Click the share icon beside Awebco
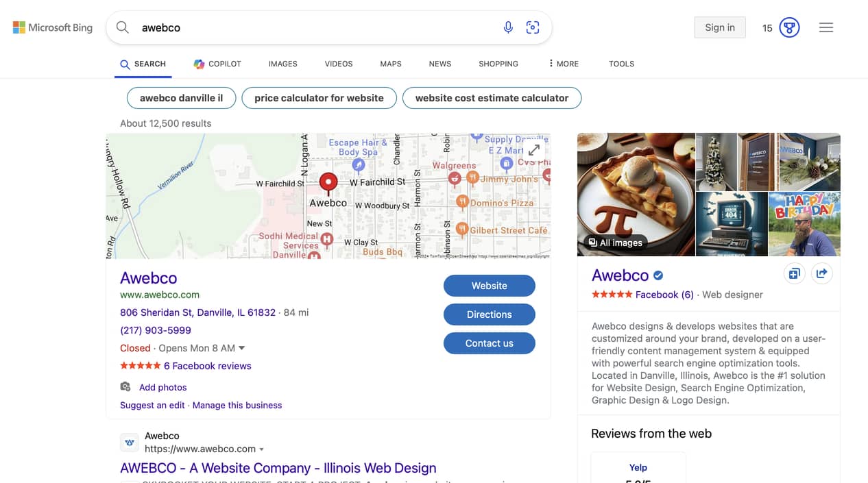Screen dimensions: 868x483 click(x=821, y=274)
